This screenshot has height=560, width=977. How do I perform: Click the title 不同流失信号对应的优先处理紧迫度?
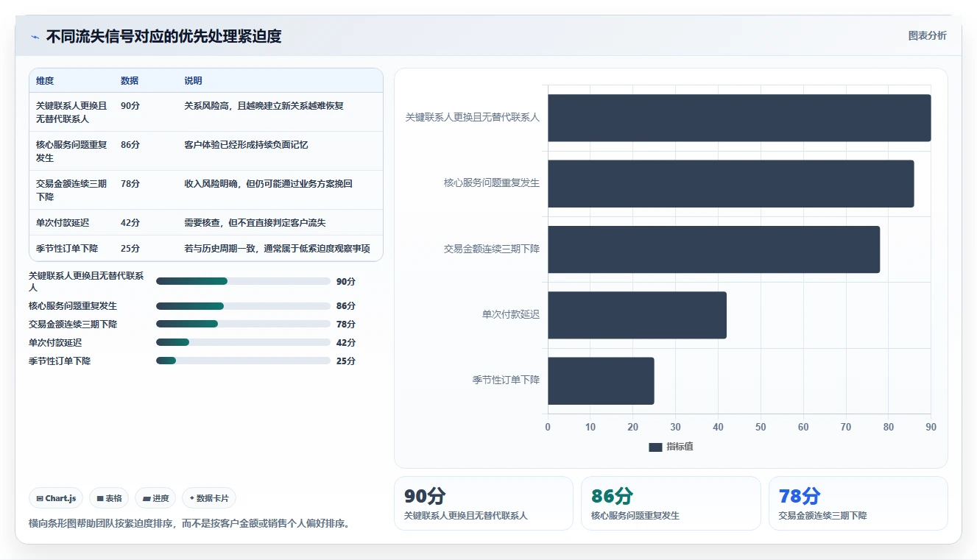164,36
